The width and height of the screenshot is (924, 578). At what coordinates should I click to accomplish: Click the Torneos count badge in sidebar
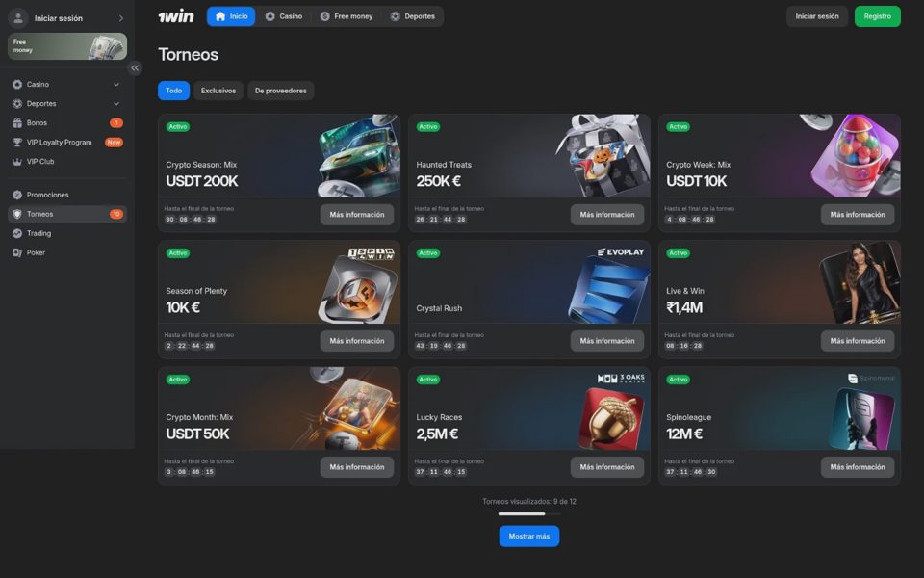click(116, 214)
